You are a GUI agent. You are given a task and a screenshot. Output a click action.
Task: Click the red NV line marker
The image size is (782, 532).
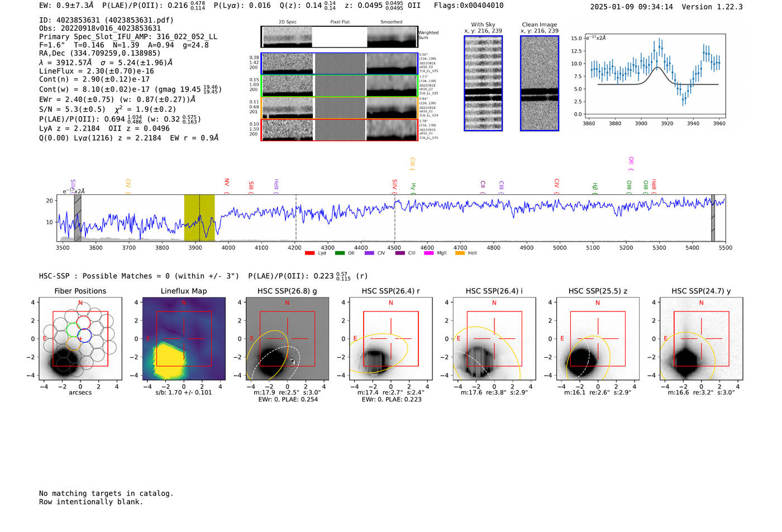click(227, 186)
